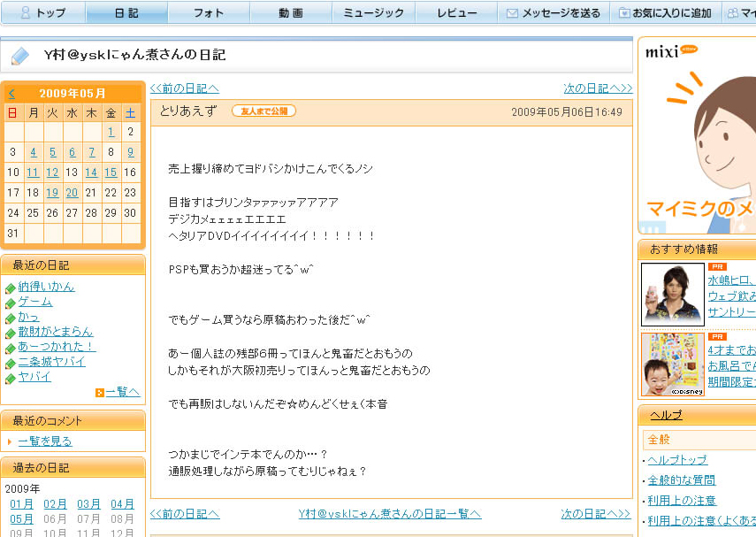
Task: Click the お気に入りに追加 box icon
Action: [625, 13]
